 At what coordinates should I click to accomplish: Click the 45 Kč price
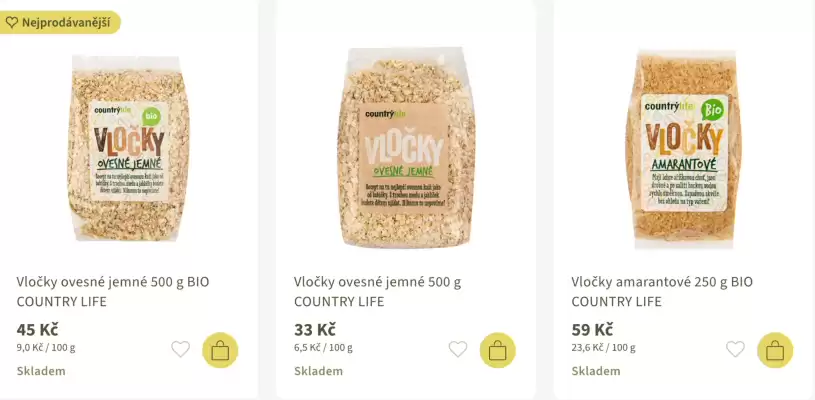click(38, 329)
